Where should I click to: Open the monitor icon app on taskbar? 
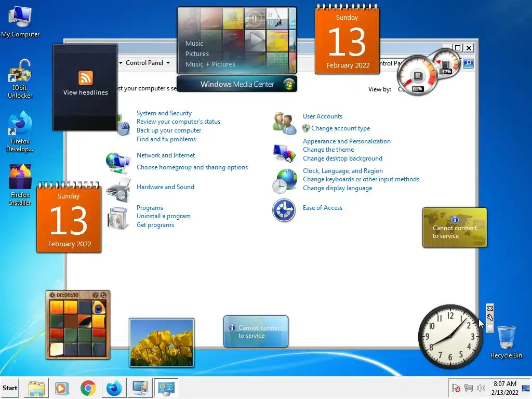point(140,388)
